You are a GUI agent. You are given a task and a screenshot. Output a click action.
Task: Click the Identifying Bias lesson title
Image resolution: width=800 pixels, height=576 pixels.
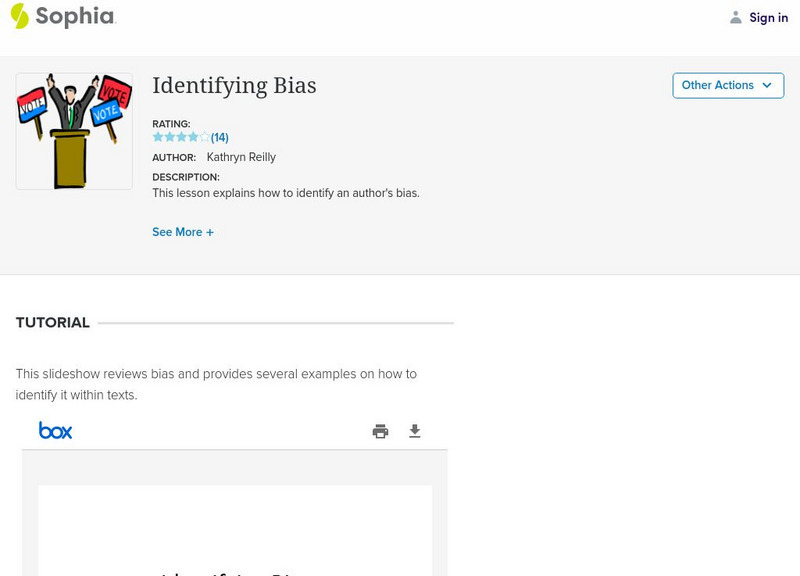pos(234,86)
